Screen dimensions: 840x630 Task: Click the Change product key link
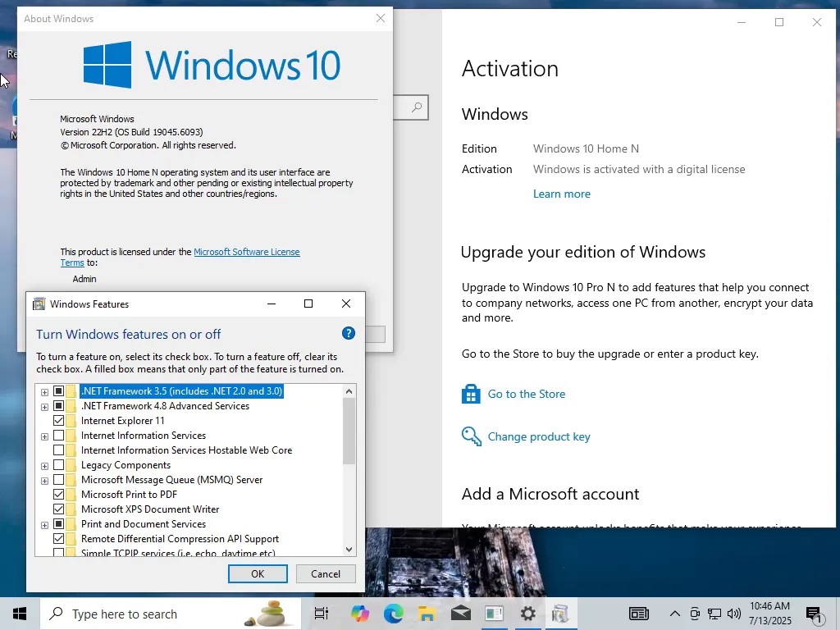539,436
